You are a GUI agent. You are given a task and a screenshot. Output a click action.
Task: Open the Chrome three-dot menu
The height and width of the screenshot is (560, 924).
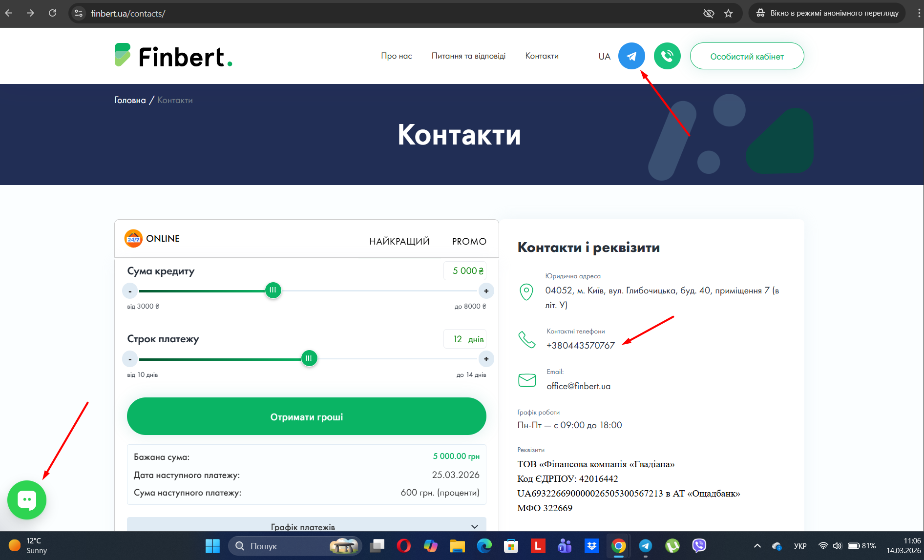click(919, 13)
